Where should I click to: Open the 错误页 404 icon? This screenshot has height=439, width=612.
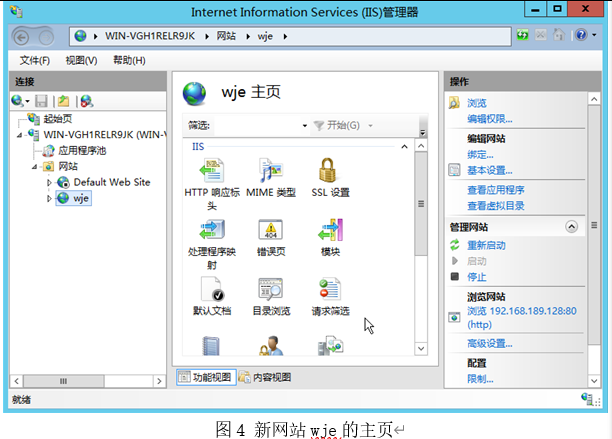tap(270, 229)
